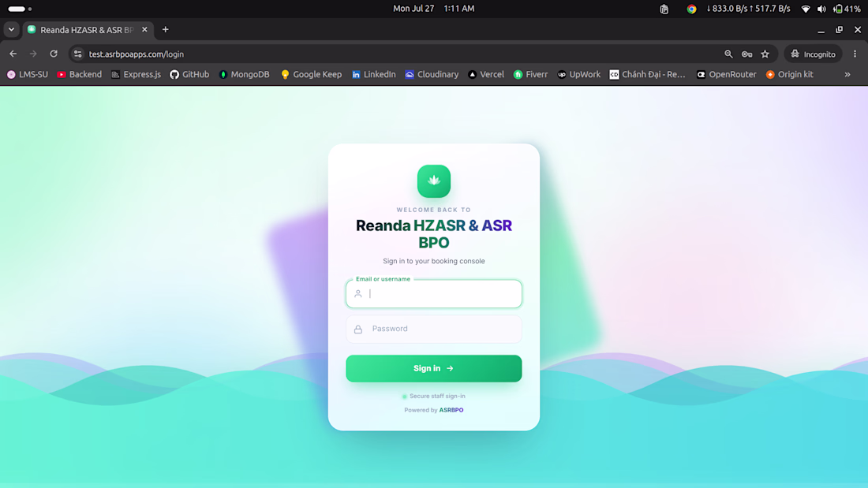This screenshot has width=868, height=488.
Task: Open the UpWork bookmark
Action: pyautogui.click(x=578, y=74)
